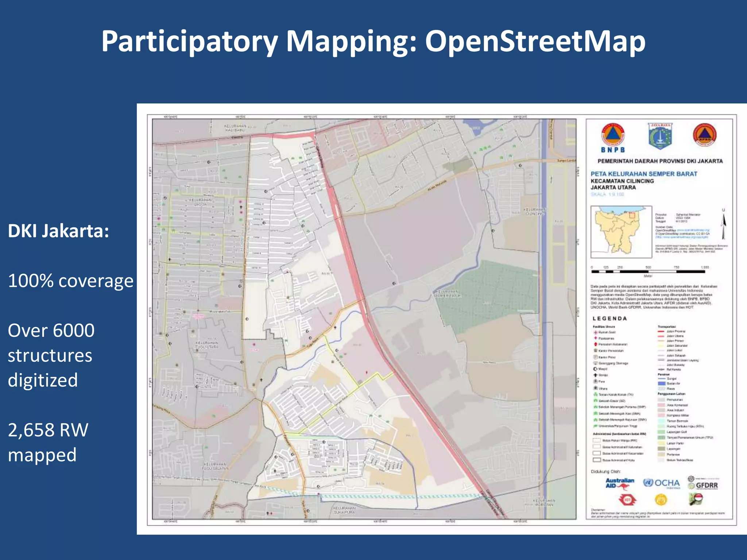Click 'Over 6000 structures digitized' text
This screenshot has width=747, height=560.
(x=51, y=355)
